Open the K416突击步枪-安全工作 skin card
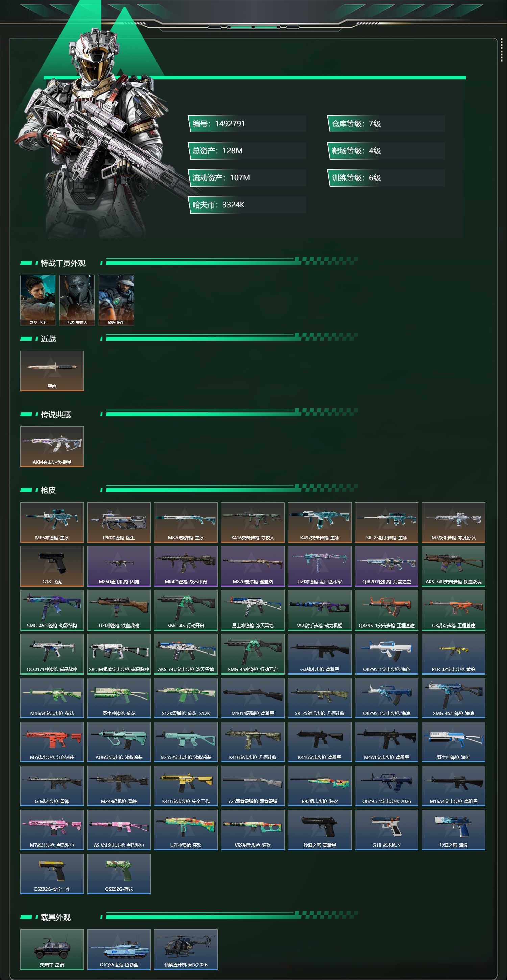Viewport: 507px width, 980px height. (186, 786)
